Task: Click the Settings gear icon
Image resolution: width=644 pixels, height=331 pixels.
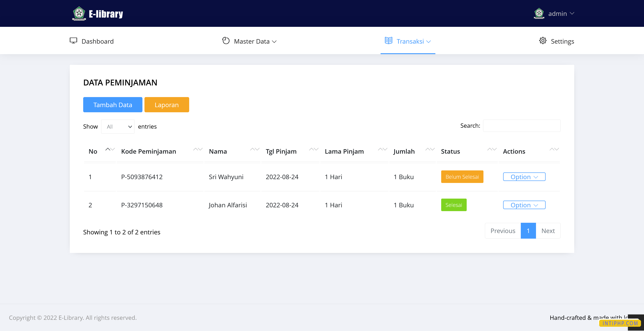Action: point(542,40)
